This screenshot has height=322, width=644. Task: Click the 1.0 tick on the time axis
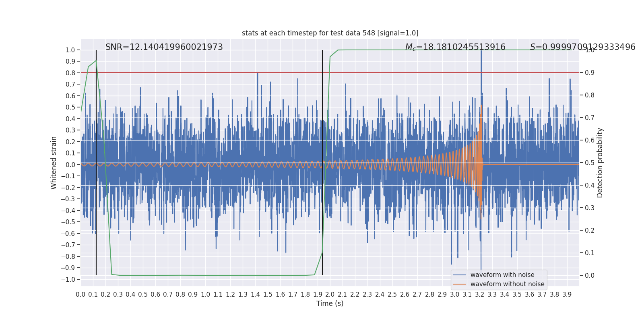205,295
